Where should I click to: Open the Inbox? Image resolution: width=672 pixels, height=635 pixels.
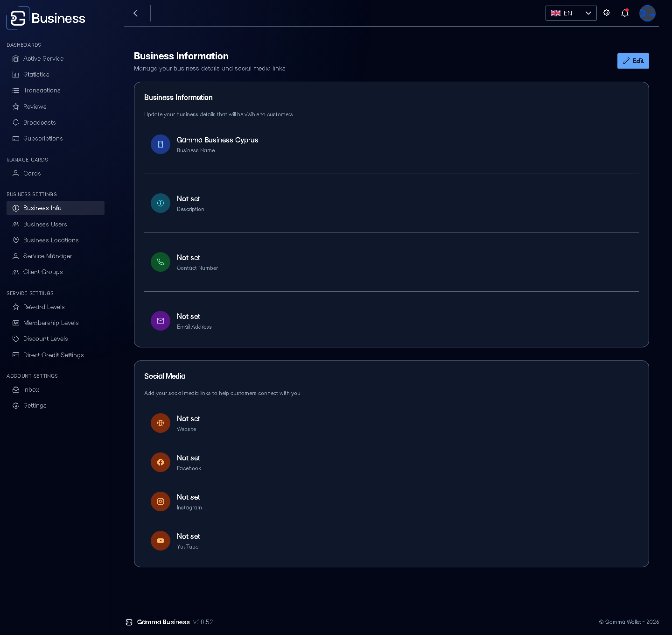click(x=56, y=389)
